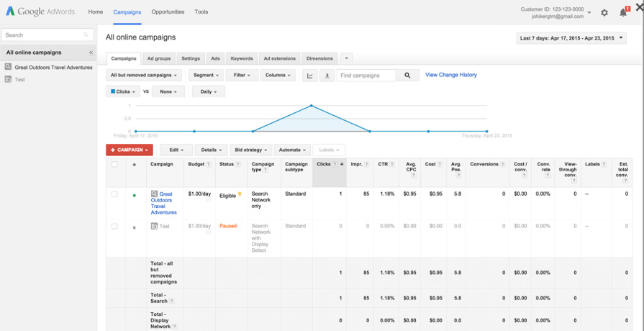644x331 pixels.
Task: Open the Filter dropdown
Action: (242, 76)
